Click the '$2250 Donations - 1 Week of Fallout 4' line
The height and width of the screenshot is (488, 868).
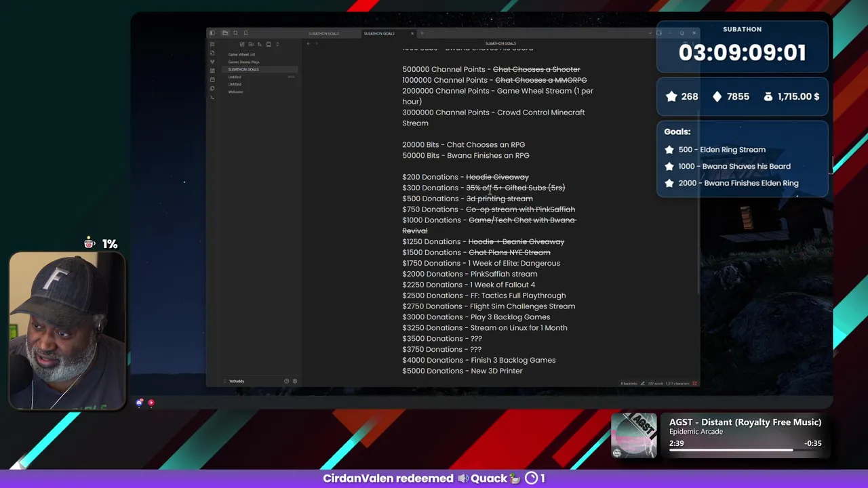469,285
